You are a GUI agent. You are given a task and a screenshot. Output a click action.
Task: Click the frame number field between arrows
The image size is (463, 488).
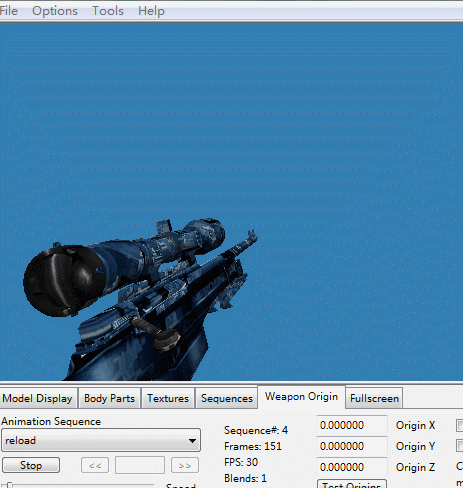140,465
